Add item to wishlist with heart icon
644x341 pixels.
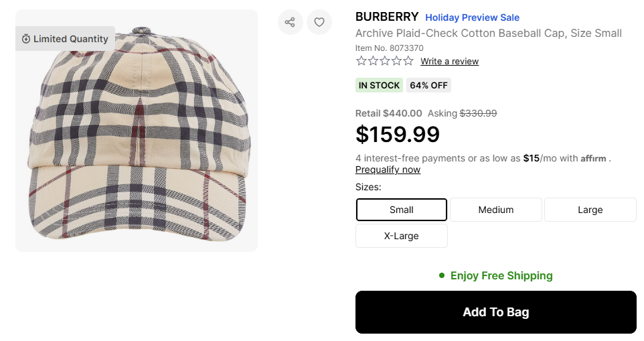coord(319,22)
